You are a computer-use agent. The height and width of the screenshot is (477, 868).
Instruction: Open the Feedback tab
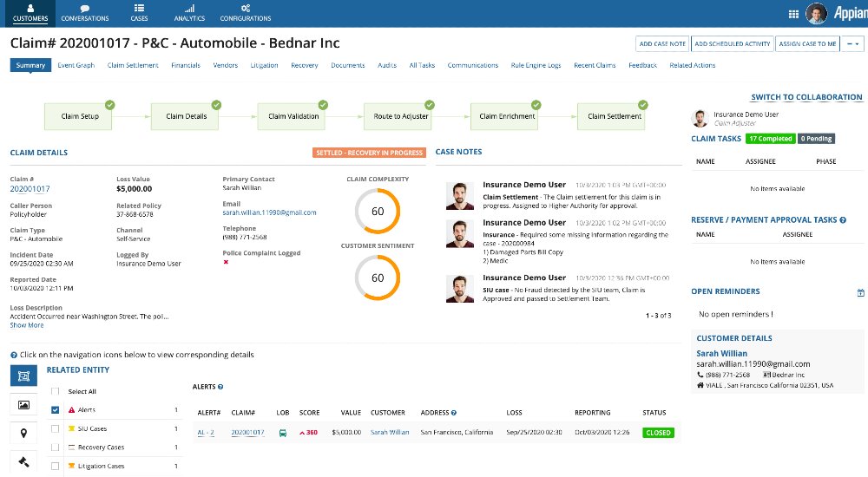tap(642, 65)
